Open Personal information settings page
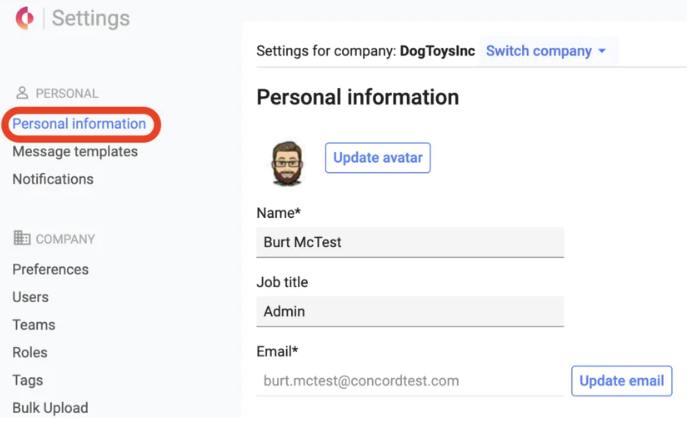The image size is (693, 440). pos(79,124)
